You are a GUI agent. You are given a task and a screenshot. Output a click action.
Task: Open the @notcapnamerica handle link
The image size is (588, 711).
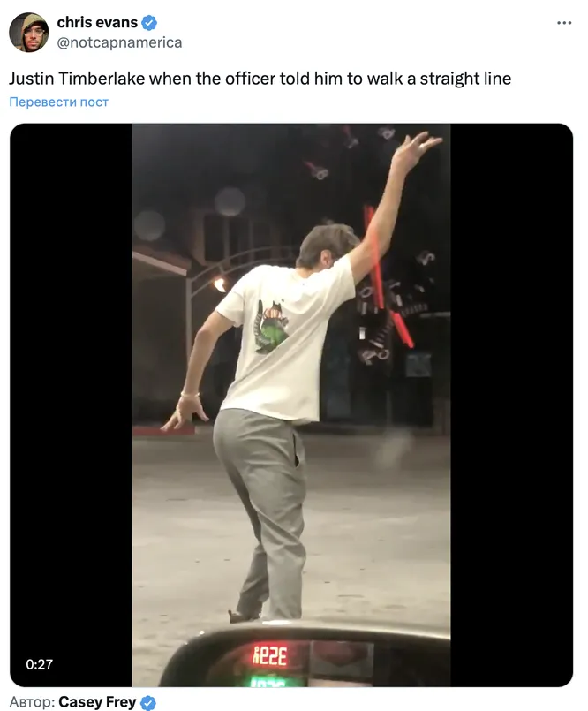[119, 42]
